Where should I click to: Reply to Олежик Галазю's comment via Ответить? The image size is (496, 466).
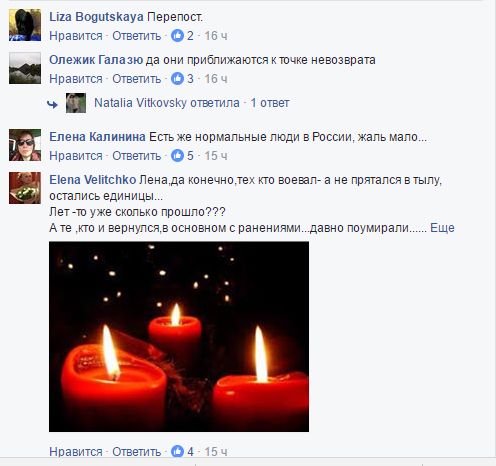click(137, 79)
